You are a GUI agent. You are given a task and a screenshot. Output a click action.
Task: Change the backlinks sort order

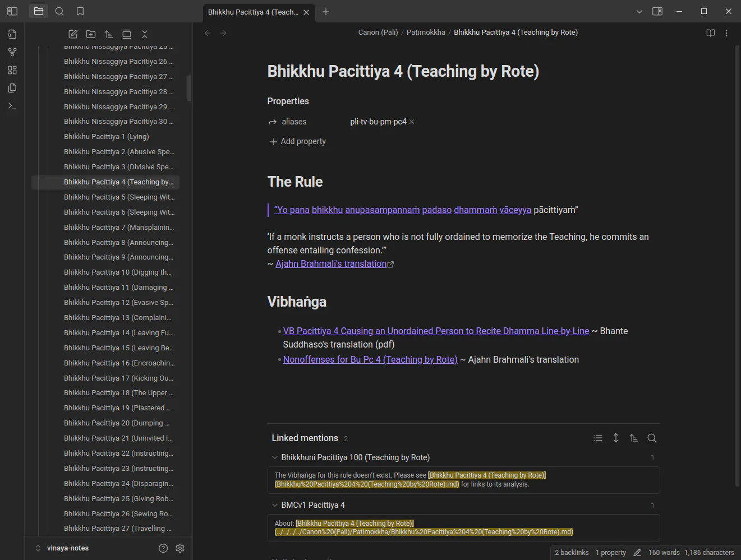(x=634, y=438)
